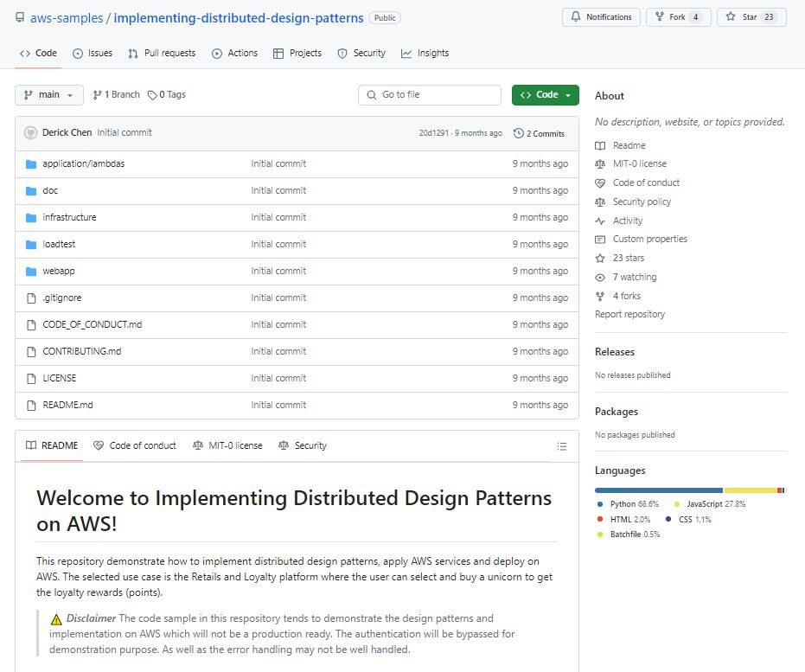This screenshot has width=805, height=672.
Task: Click the file icon for LICENSE
Action: (31, 378)
